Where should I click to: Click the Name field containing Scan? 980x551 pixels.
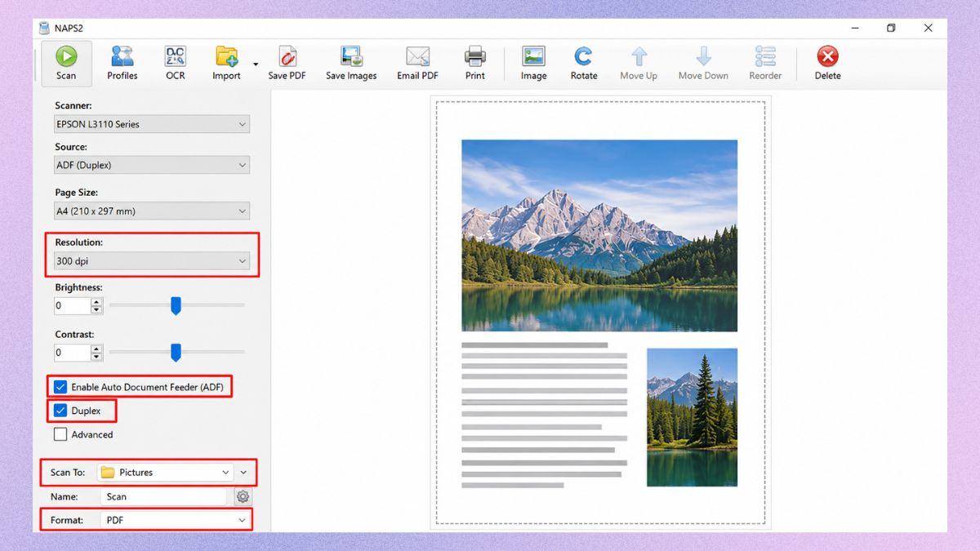click(x=163, y=496)
